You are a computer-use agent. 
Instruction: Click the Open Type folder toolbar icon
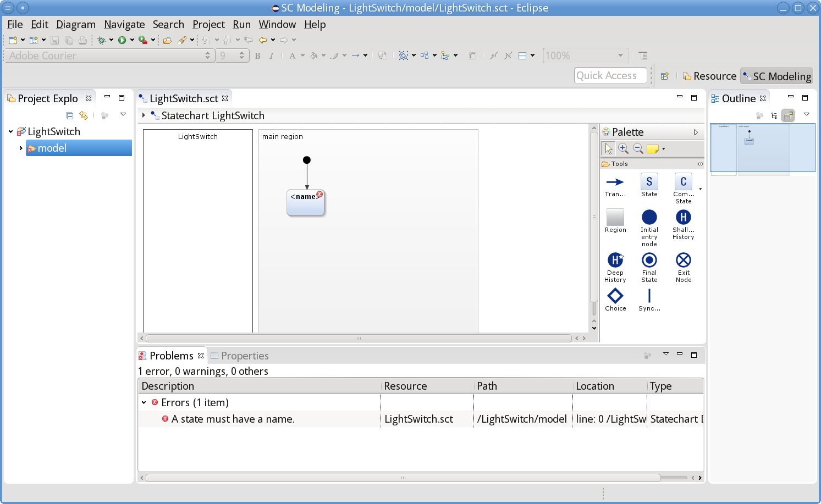point(167,40)
